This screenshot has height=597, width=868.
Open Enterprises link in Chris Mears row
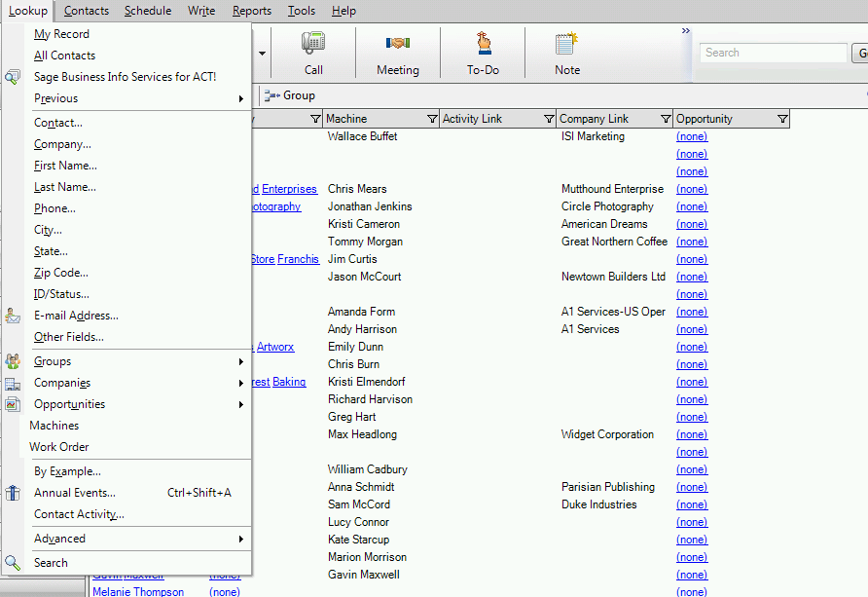point(290,189)
